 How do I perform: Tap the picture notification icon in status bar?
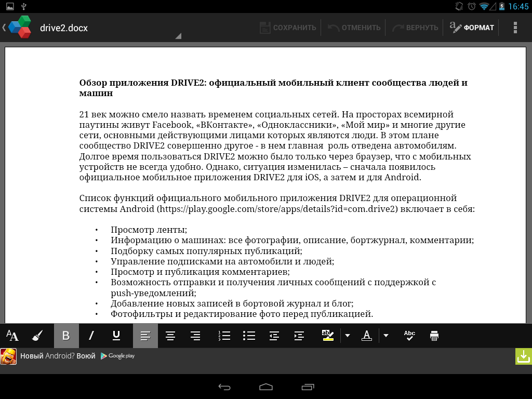[10, 6]
